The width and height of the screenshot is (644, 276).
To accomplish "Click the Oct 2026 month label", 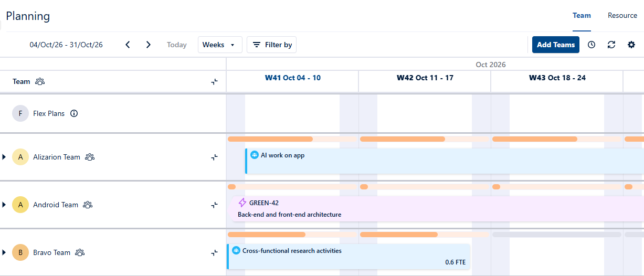I will [491, 65].
